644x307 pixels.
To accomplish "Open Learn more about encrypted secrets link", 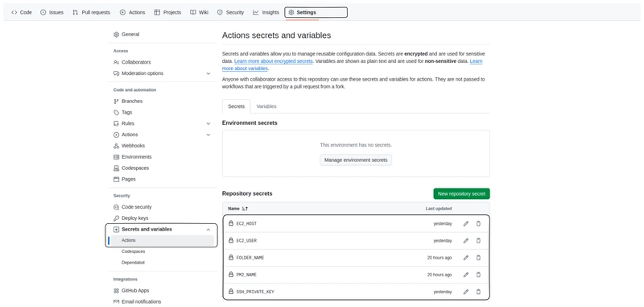I will 274,61.
